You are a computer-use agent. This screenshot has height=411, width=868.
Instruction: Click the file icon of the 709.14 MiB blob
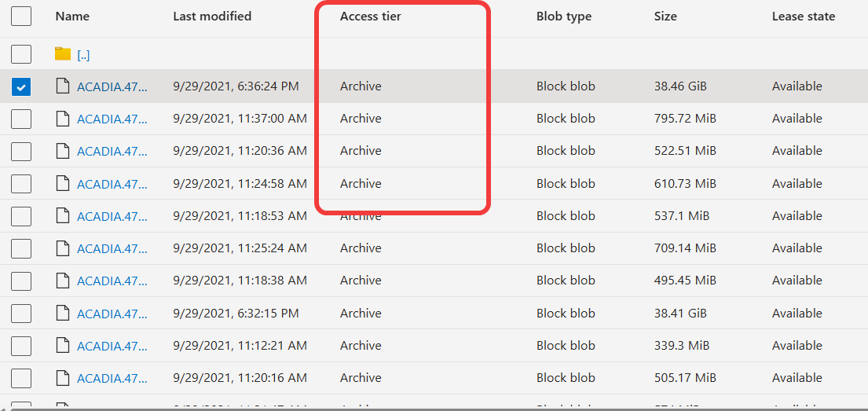pos(63,248)
